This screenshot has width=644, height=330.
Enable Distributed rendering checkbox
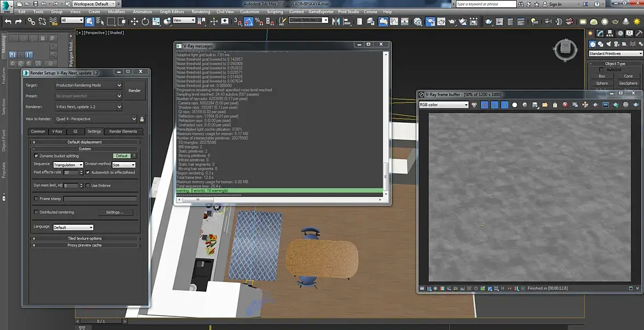coord(36,212)
